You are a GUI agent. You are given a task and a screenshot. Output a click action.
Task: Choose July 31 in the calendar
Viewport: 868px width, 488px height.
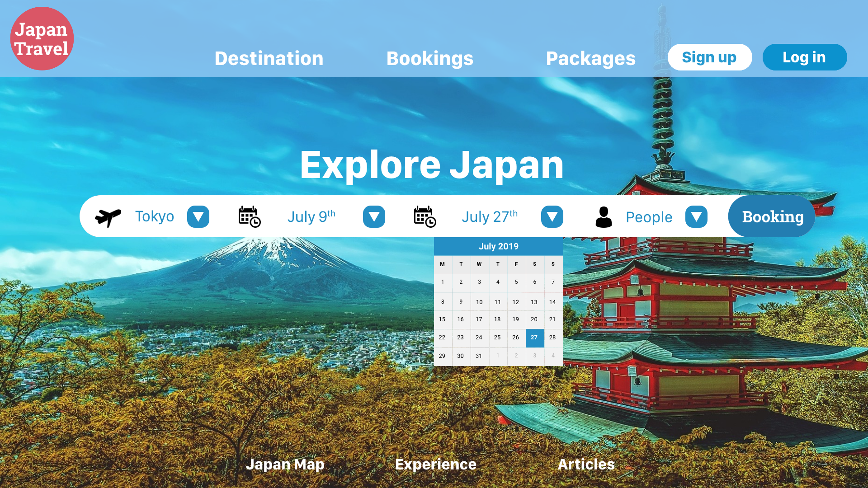(x=479, y=356)
